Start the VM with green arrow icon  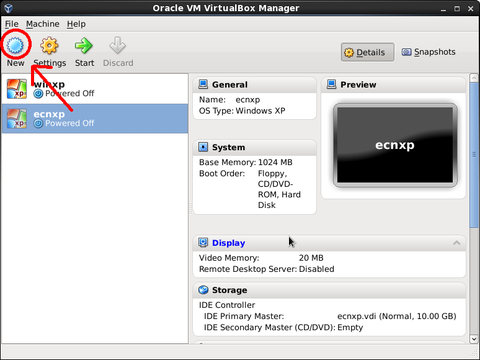click(83, 46)
